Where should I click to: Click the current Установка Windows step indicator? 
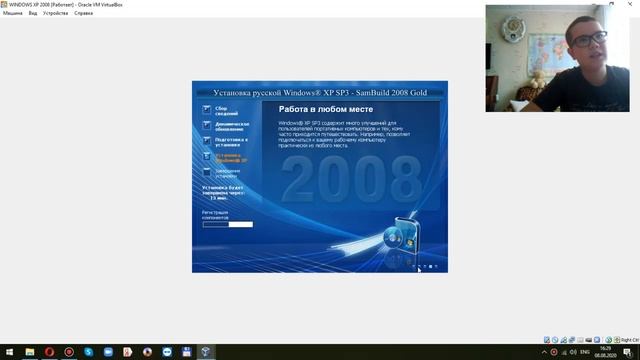[207, 156]
